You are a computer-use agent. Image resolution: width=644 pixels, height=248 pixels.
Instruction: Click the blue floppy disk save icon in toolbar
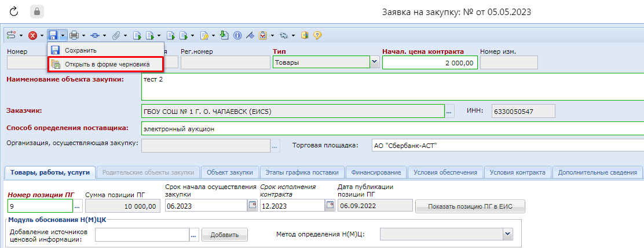coord(53,35)
